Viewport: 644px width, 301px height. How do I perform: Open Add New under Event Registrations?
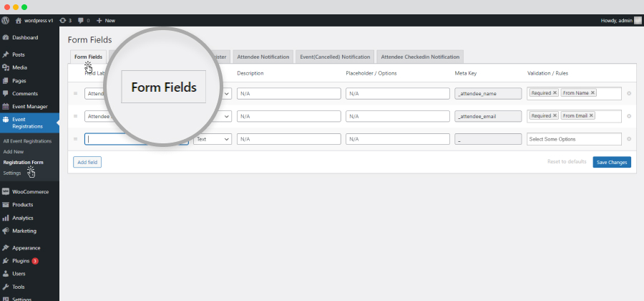click(x=14, y=152)
